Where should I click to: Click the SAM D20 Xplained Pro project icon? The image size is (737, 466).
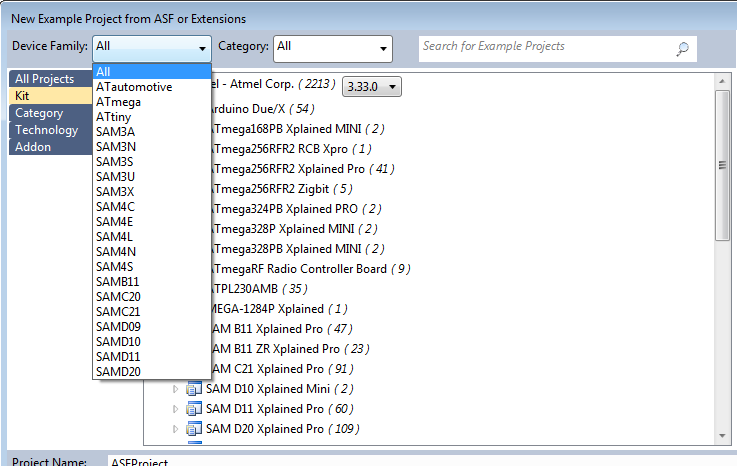coord(194,429)
